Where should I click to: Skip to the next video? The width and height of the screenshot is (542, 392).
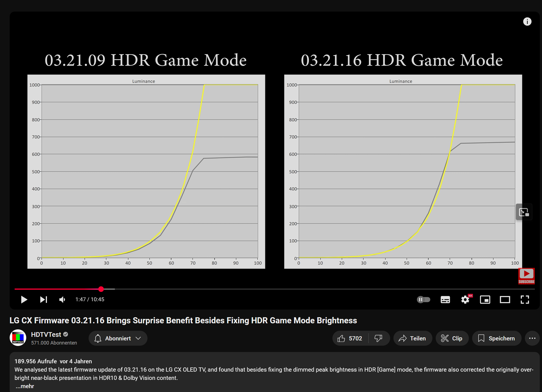pyautogui.click(x=44, y=299)
